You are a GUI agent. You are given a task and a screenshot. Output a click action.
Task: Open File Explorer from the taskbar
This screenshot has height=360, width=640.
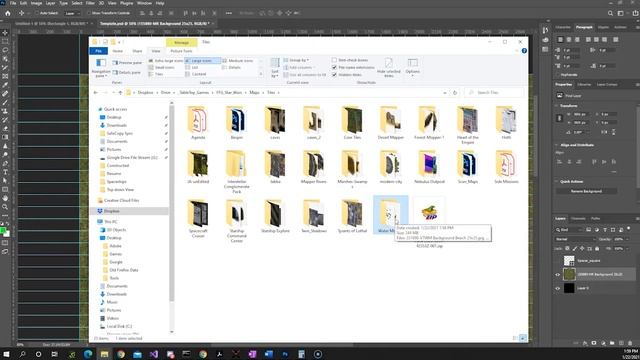pyautogui.click(x=104, y=354)
